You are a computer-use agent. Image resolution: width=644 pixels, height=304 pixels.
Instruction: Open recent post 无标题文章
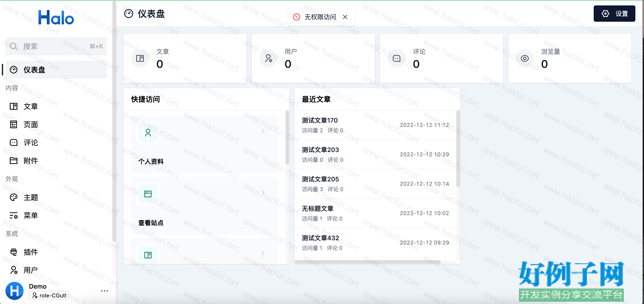[317, 208]
